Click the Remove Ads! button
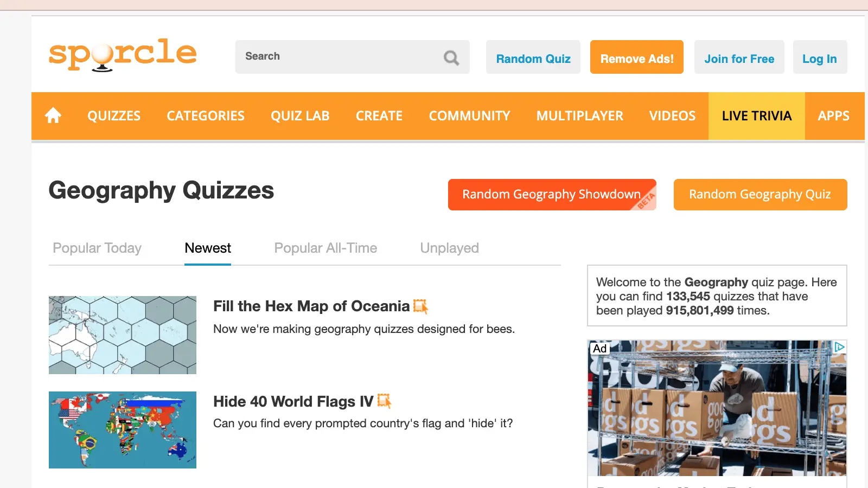868x488 pixels. tap(637, 57)
